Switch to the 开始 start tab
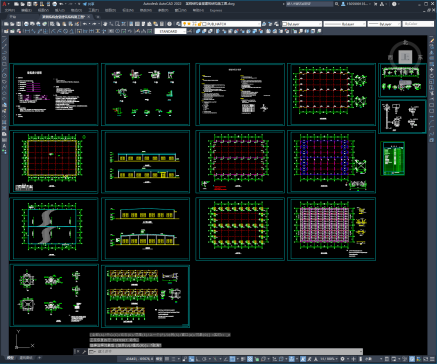 point(13,16)
